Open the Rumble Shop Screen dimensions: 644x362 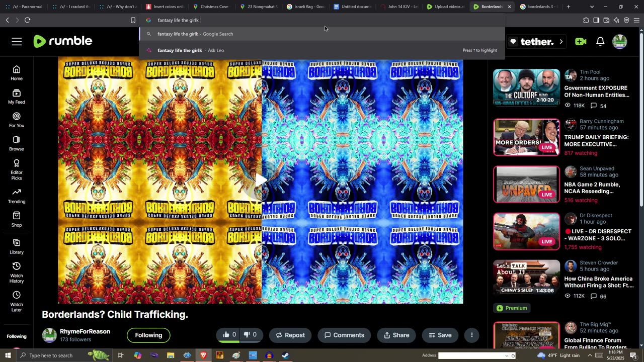click(x=17, y=220)
